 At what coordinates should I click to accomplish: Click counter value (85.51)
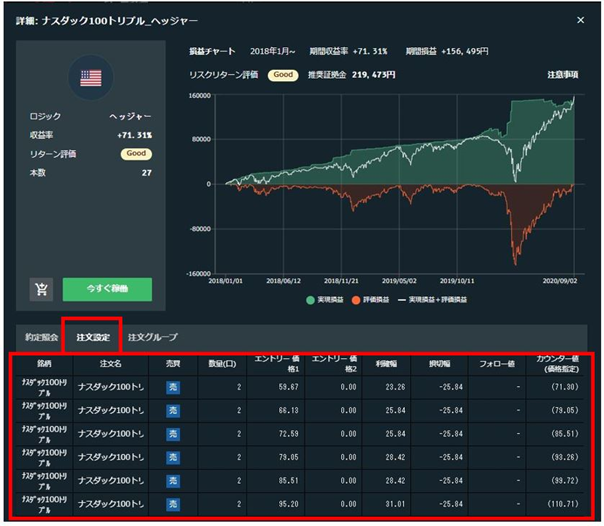point(565,434)
